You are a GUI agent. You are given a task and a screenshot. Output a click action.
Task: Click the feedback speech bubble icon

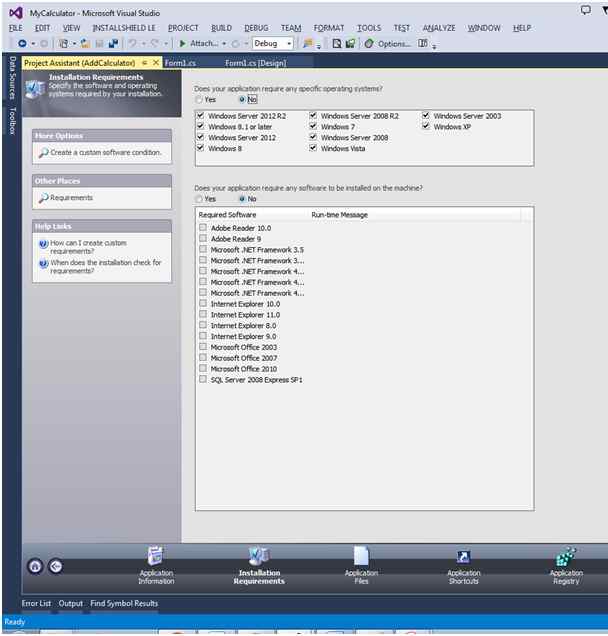point(585,10)
